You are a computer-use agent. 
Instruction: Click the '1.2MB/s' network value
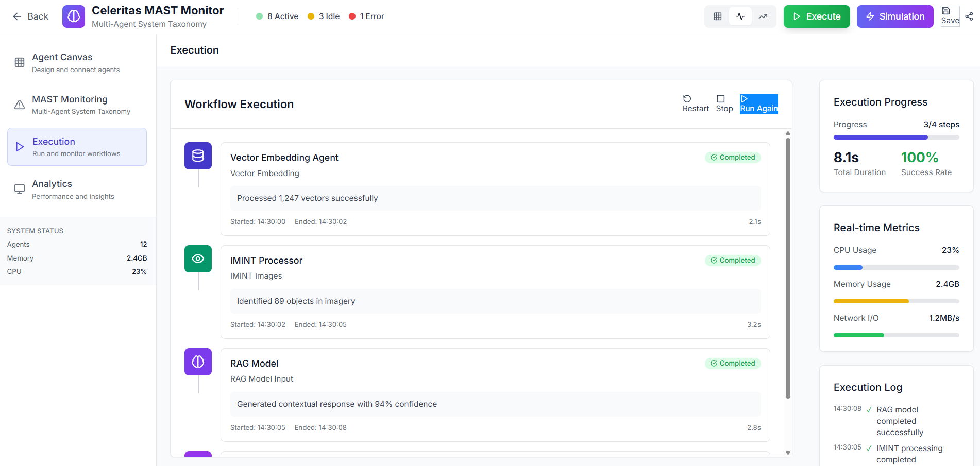[x=944, y=318]
